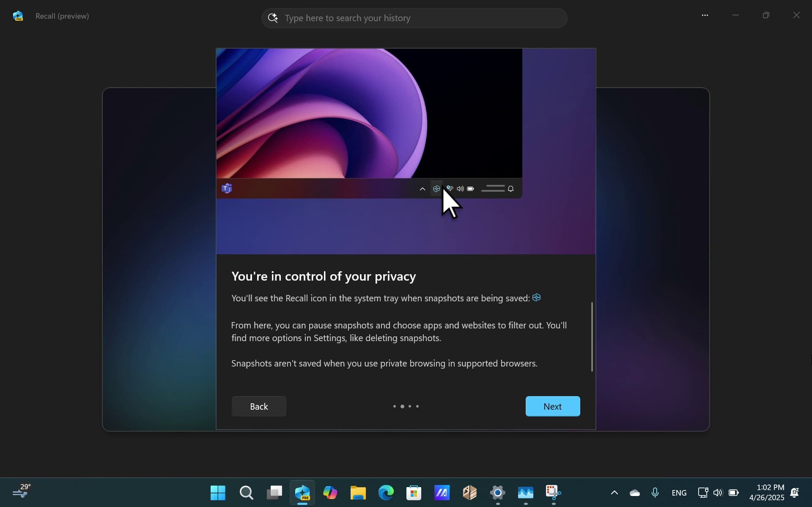812x507 pixels.
Task: Go Back in the Recall setup dialog
Action: [x=259, y=406]
